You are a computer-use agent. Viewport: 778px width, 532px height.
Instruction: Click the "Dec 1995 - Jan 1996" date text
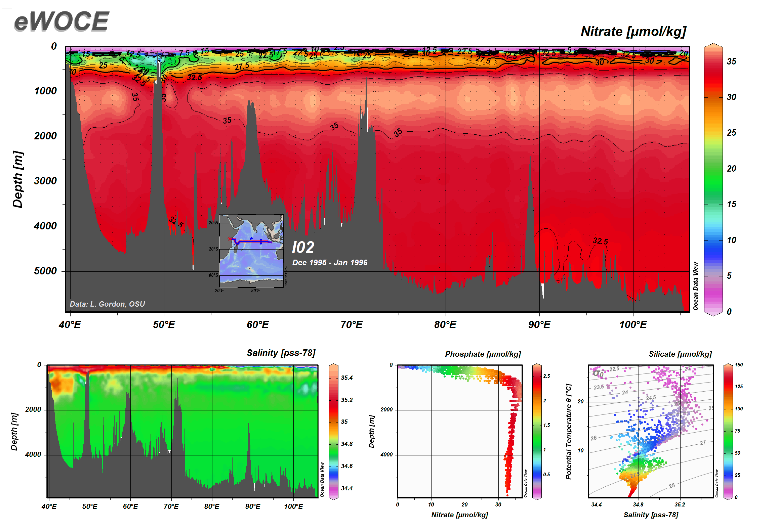[330, 263]
